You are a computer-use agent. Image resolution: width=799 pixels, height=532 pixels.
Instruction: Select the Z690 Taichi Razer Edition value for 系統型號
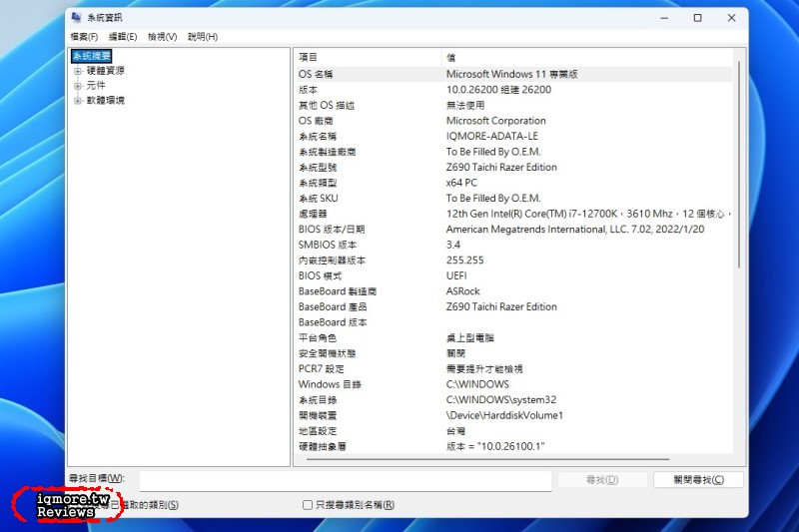[501, 168]
